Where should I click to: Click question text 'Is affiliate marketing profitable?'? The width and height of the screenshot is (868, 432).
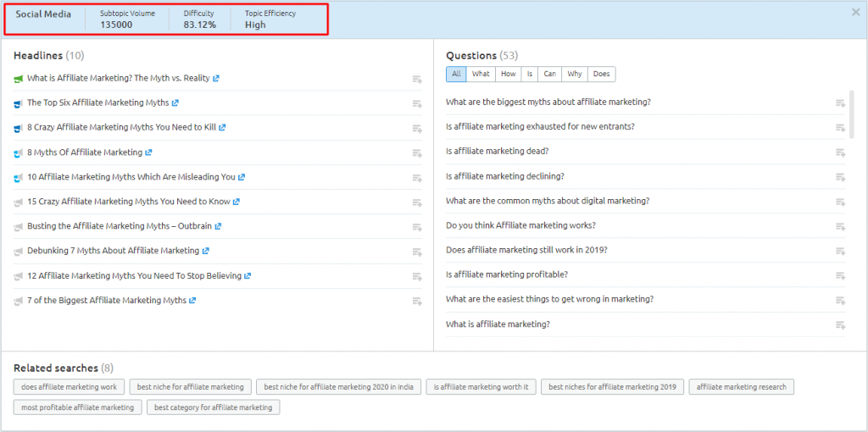tap(507, 274)
